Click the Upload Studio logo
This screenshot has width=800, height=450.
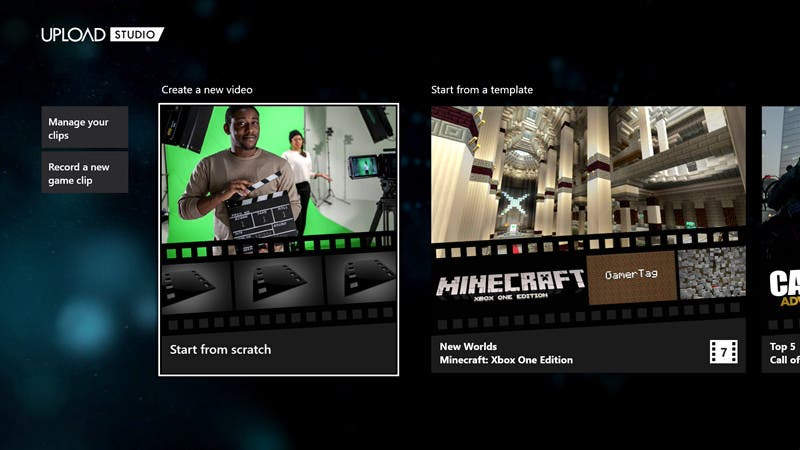[103, 35]
